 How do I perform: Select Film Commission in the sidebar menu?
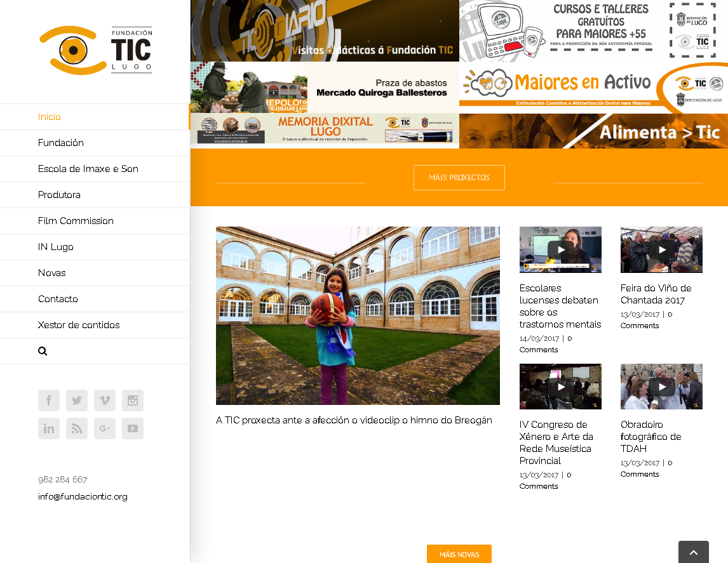pyautogui.click(x=76, y=221)
